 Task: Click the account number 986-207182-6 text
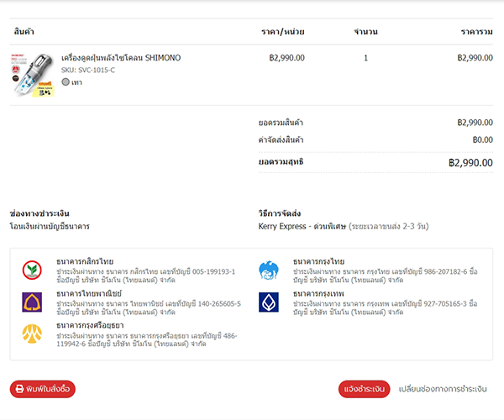coord(445,272)
